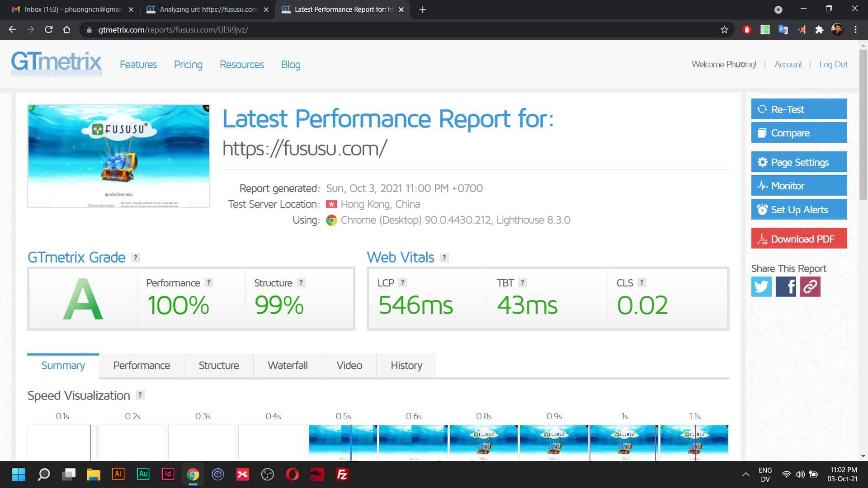
Task: Launch Adobe InDesign from taskbar
Action: [x=168, y=474]
